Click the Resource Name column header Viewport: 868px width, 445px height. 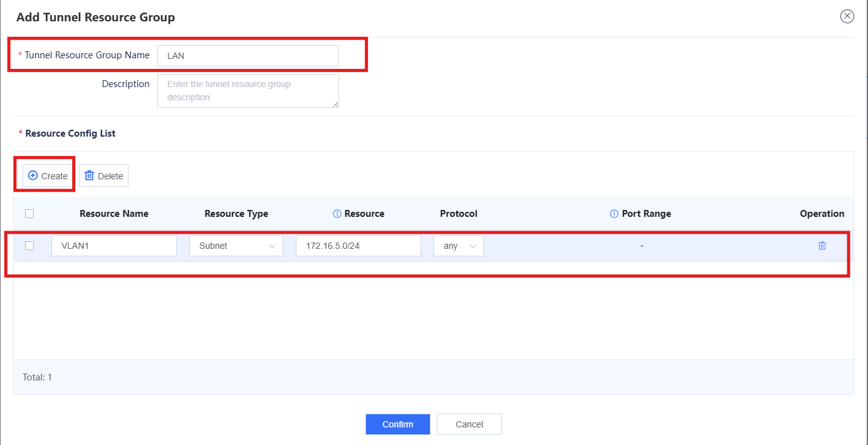[x=114, y=214]
